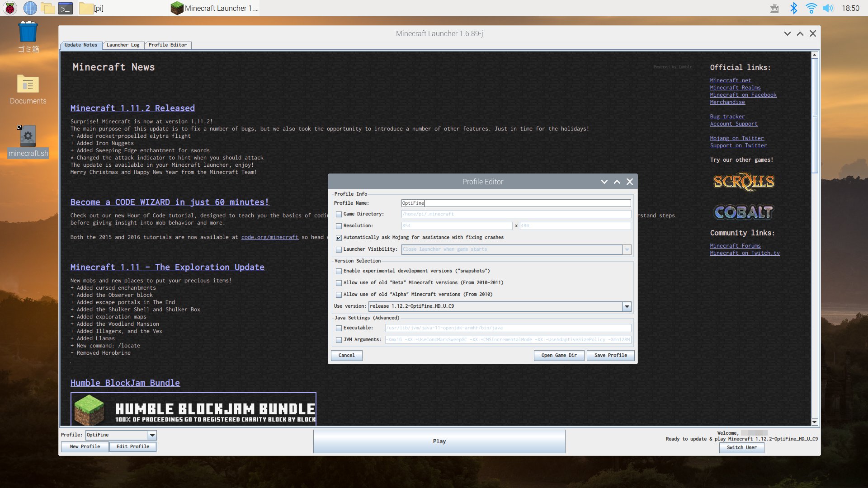Click the Profile Name input field
The image size is (868, 488).
point(515,202)
